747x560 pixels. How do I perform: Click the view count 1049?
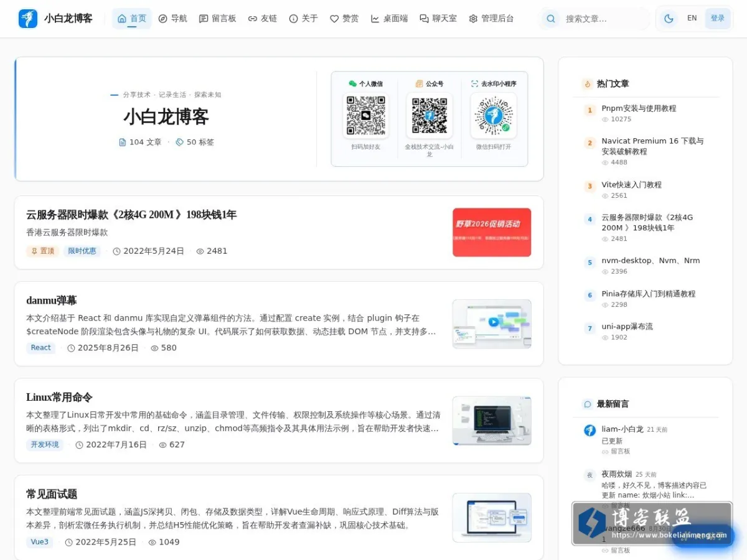[x=169, y=542]
